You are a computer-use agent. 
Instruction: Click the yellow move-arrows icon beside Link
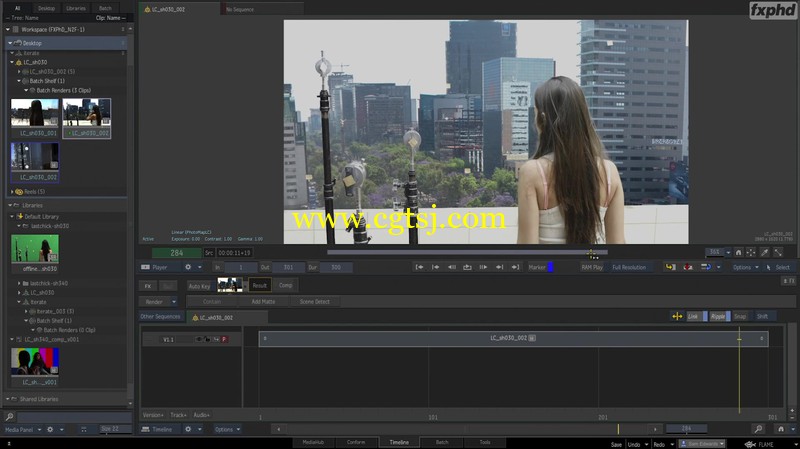tap(677, 316)
